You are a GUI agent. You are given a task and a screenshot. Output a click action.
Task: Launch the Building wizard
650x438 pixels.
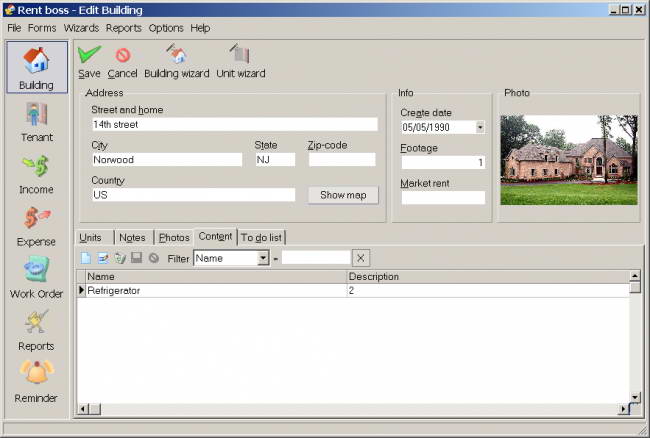(x=177, y=61)
